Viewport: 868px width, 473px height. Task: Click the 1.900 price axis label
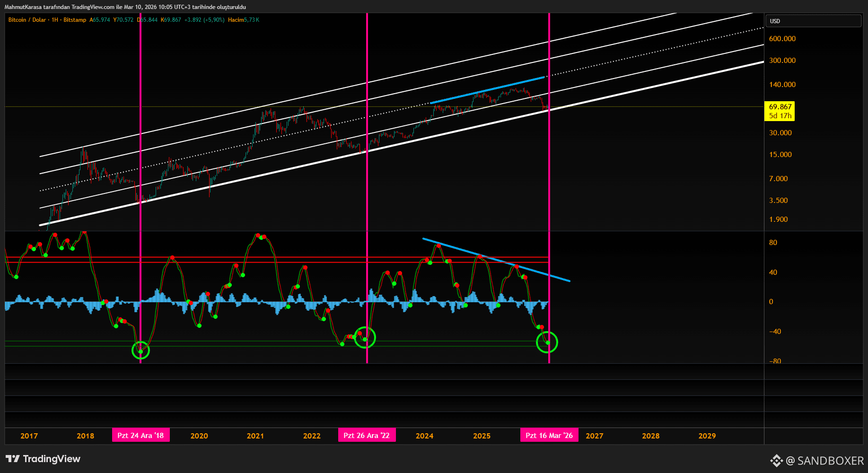[x=779, y=219]
